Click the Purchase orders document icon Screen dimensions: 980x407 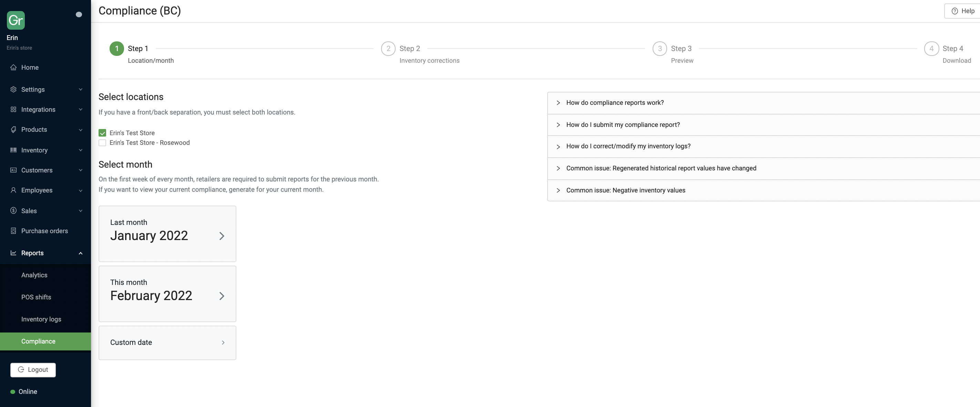tap(13, 231)
